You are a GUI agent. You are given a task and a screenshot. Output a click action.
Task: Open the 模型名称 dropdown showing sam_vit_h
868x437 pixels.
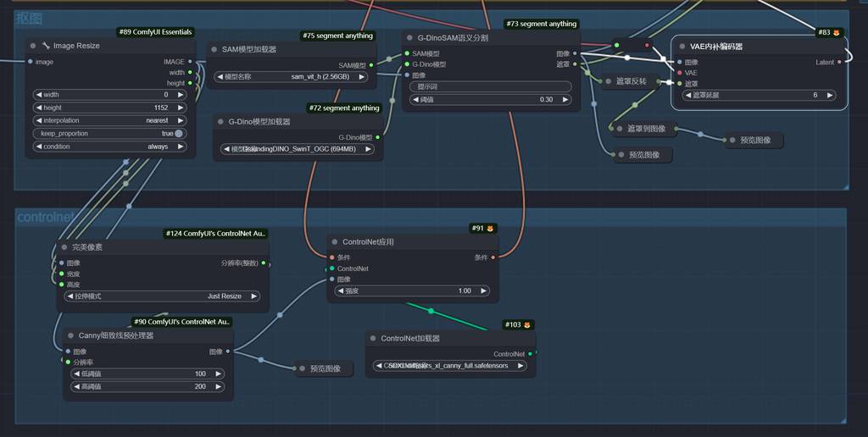[293, 76]
